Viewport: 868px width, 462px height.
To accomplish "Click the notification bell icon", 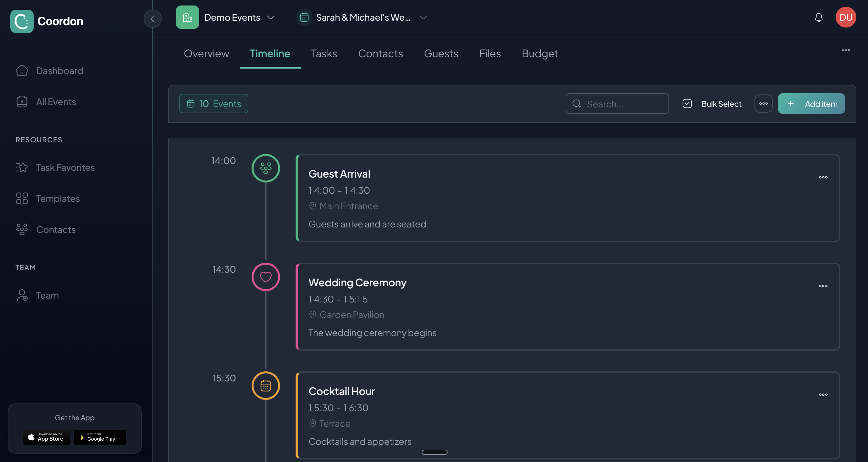I will pos(819,17).
